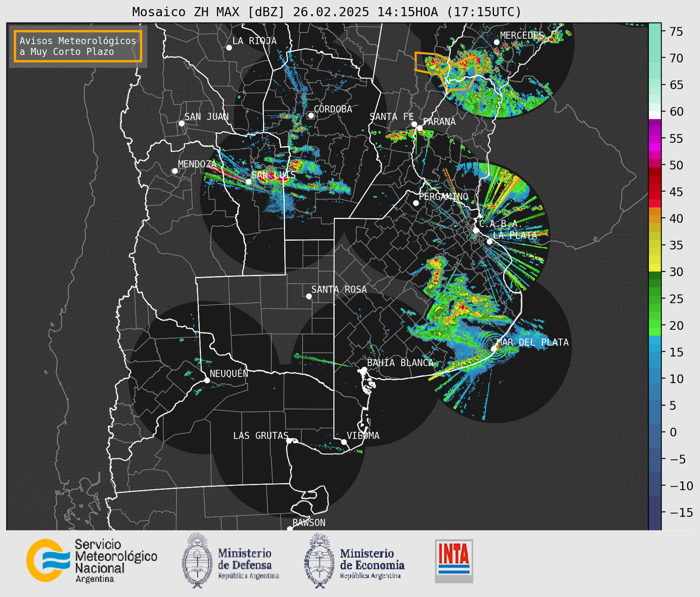Click the MAR DEL PLATA city label
The width and height of the screenshot is (700, 597).
[533, 343]
